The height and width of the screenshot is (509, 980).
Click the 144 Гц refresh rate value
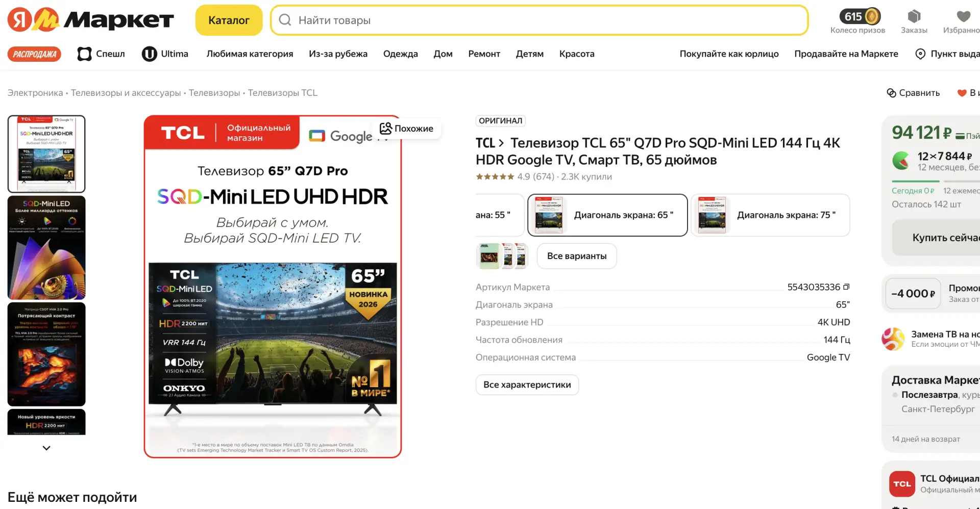837,340
